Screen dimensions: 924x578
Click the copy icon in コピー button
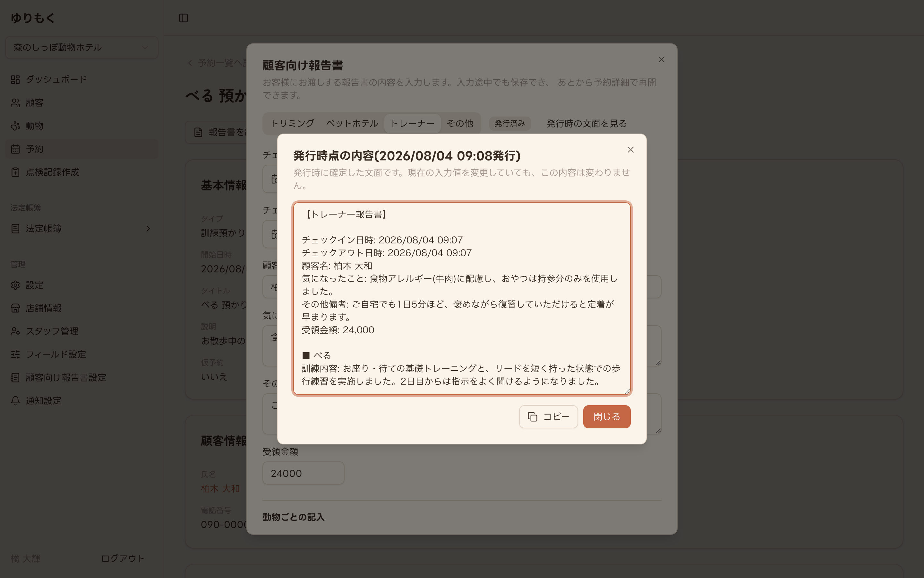[533, 417]
